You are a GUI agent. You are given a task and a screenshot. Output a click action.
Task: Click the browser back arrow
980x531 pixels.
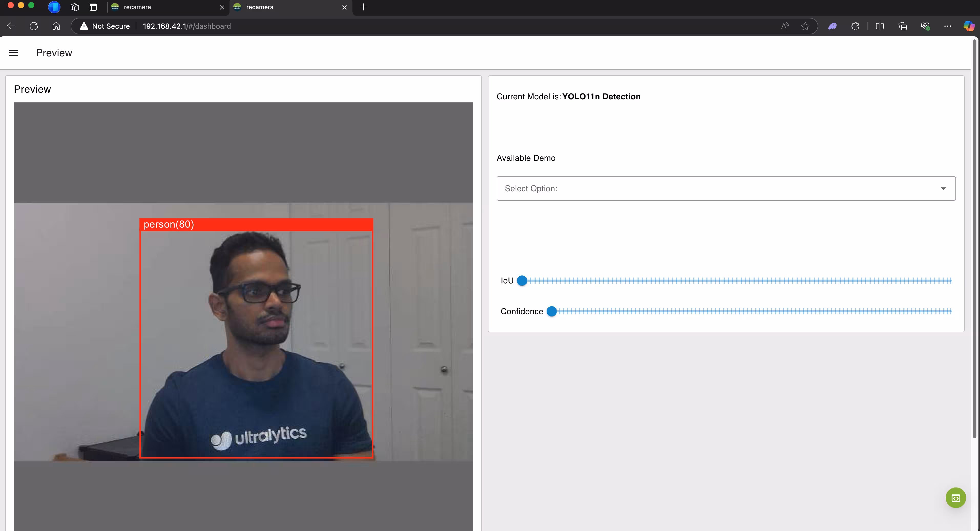click(12, 26)
